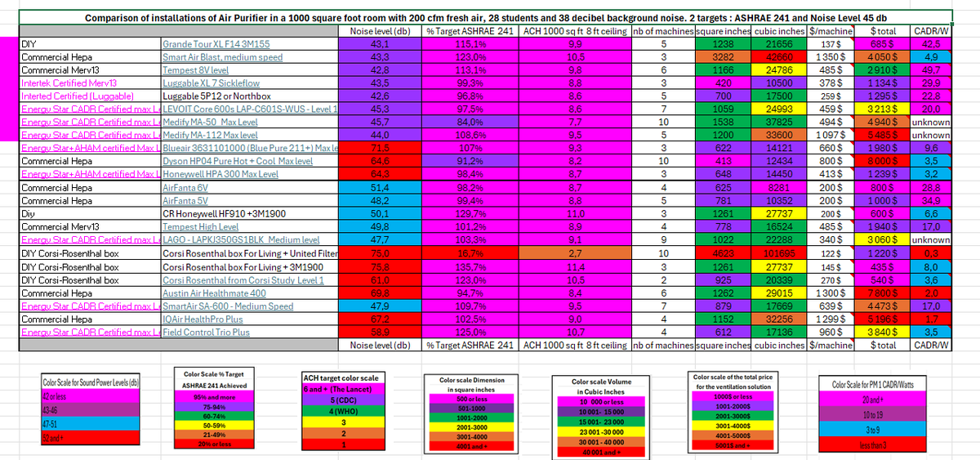The height and width of the screenshot is (460, 980).
Task: Select the '43-46' sound legend swatch
Action: point(91,408)
